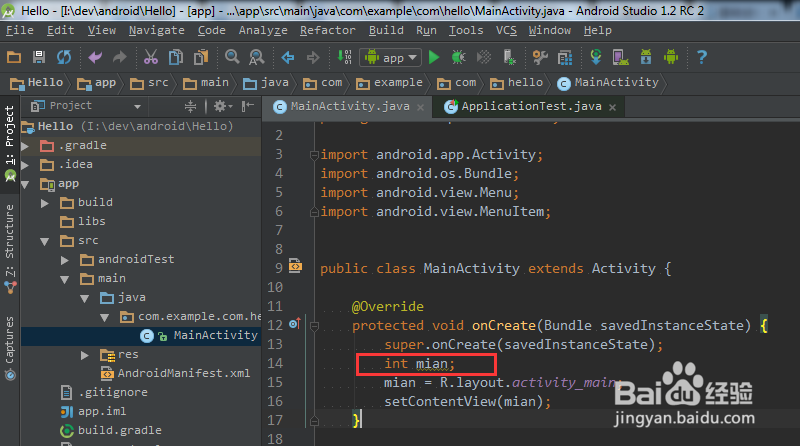Click the Debug bug icon

[458, 57]
